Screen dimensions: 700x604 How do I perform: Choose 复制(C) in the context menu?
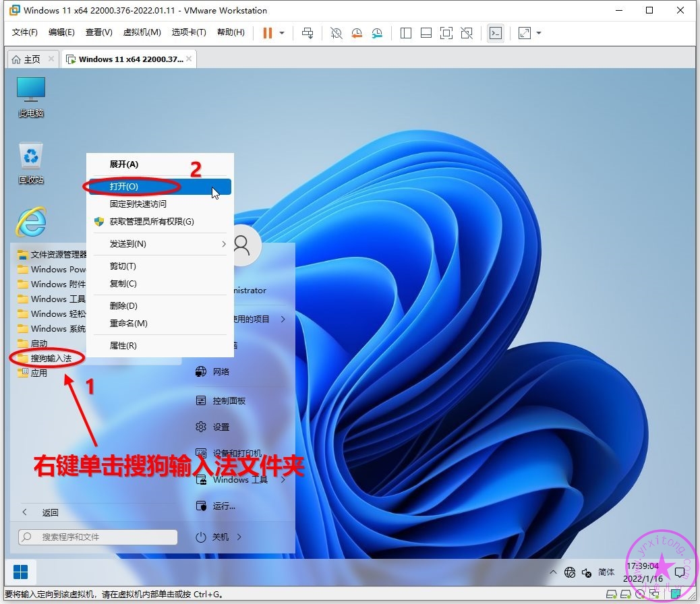[x=160, y=284]
